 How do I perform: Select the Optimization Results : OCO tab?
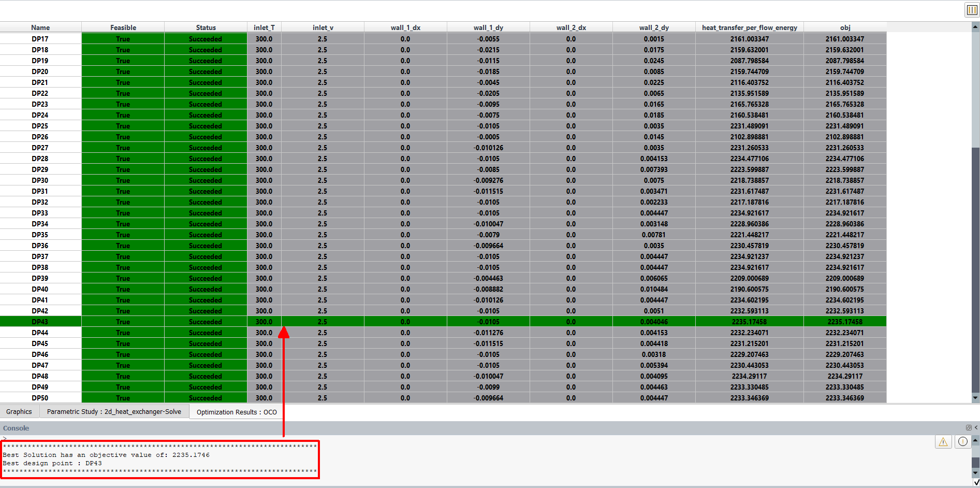coord(235,412)
